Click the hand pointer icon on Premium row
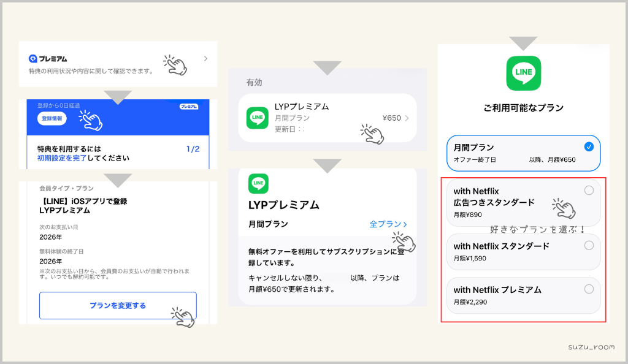The height and width of the screenshot is (364, 628). 175,64
